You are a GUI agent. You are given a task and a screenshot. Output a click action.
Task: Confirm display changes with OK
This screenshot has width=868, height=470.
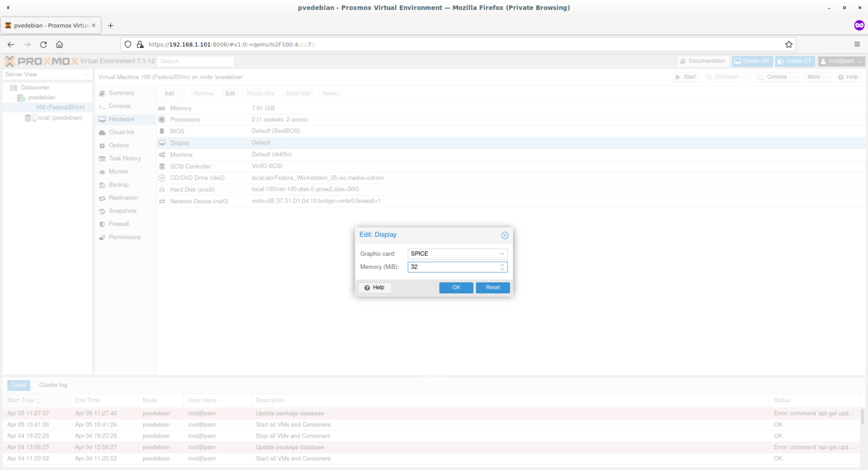tap(456, 288)
